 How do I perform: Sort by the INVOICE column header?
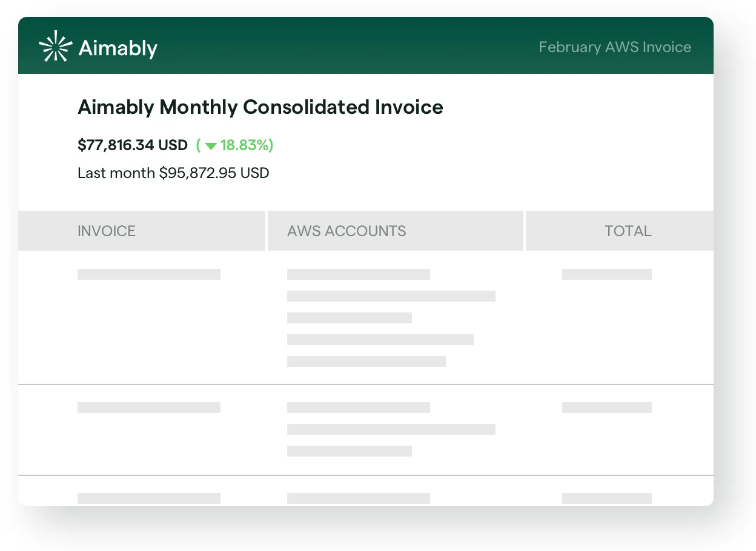[107, 231]
